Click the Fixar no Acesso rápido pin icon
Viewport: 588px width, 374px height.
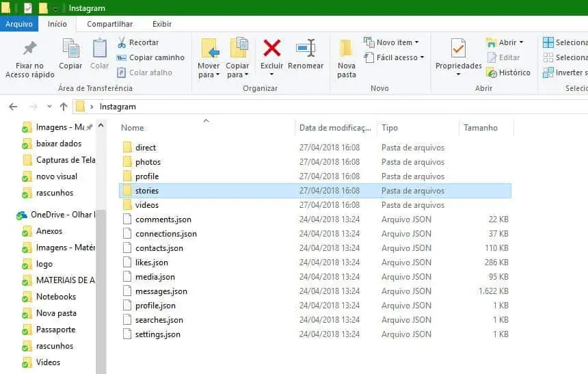point(29,49)
